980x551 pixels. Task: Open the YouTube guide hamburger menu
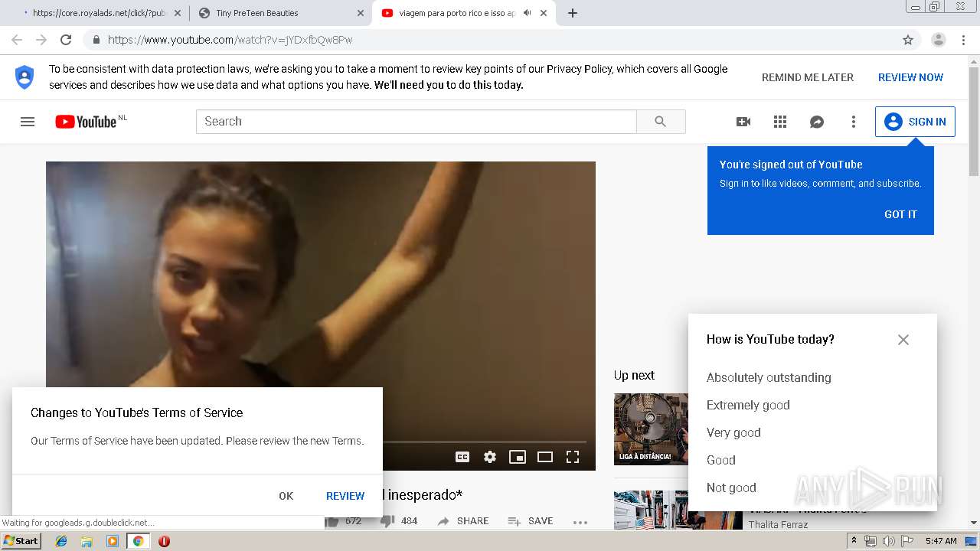pyautogui.click(x=28, y=122)
